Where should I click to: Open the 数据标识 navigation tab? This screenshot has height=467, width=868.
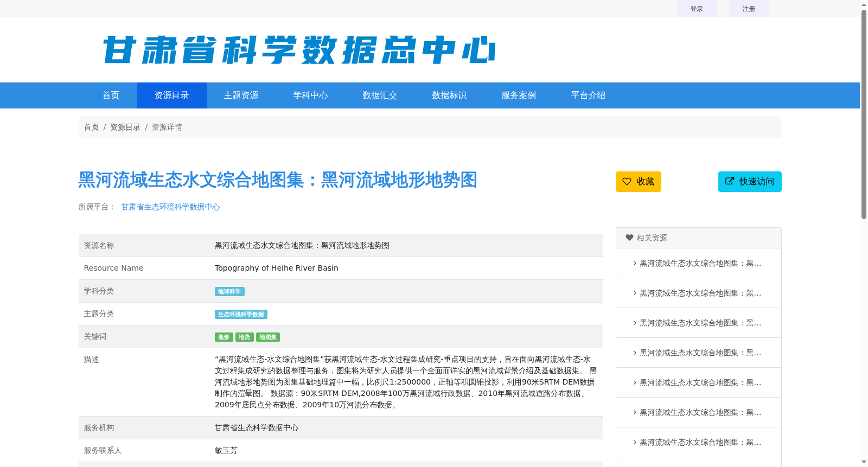[449, 95]
